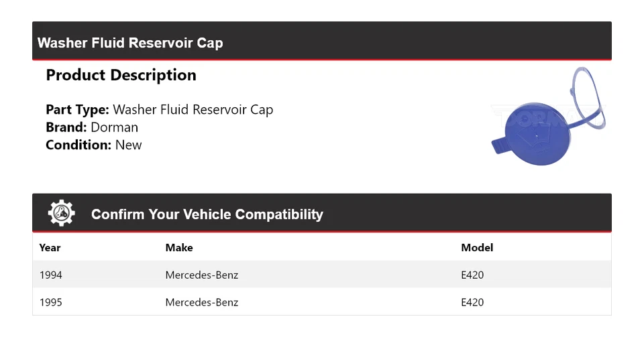Click E420 in the 1995 row
Viewport: 644px width, 337px height.
click(x=472, y=302)
